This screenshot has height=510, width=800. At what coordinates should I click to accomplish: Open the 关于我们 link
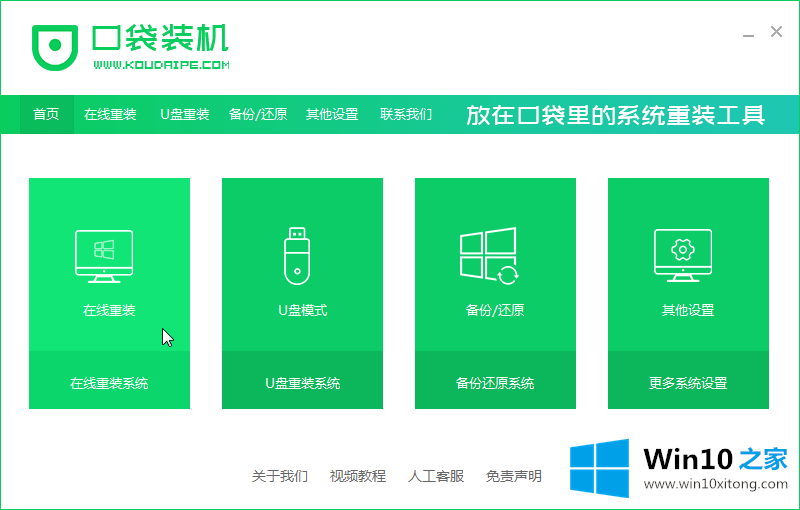point(280,476)
